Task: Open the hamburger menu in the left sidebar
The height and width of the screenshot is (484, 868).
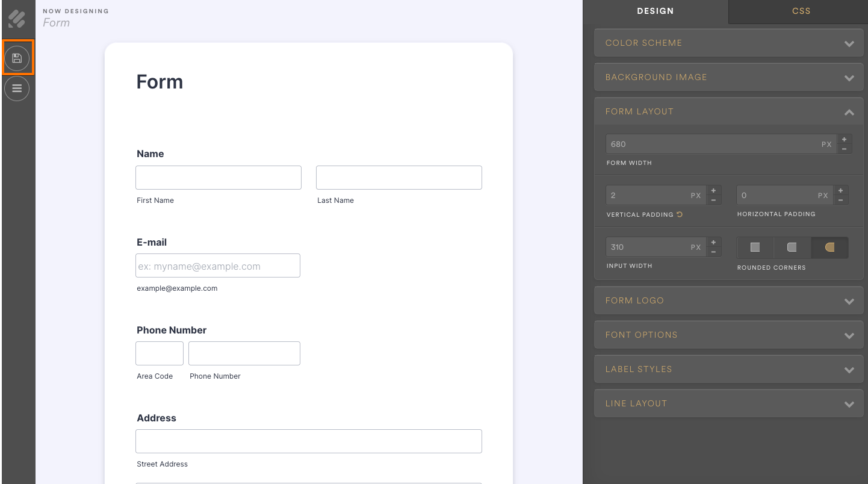Action: click(17, 88)
